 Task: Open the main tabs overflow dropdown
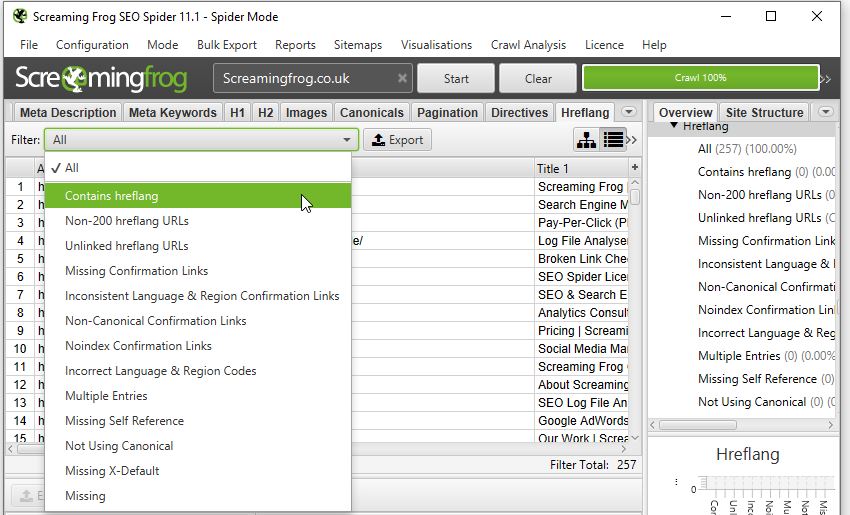click(x=629, y=112)
